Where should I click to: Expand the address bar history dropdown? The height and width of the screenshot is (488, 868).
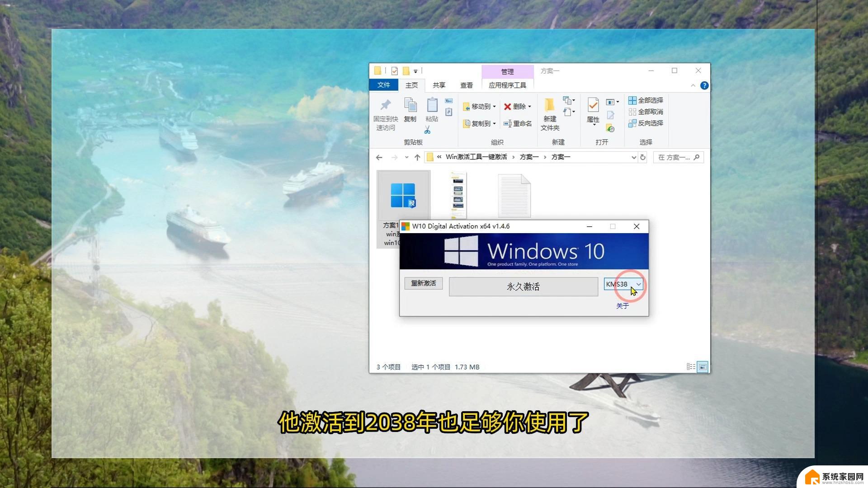pos(633,157)
